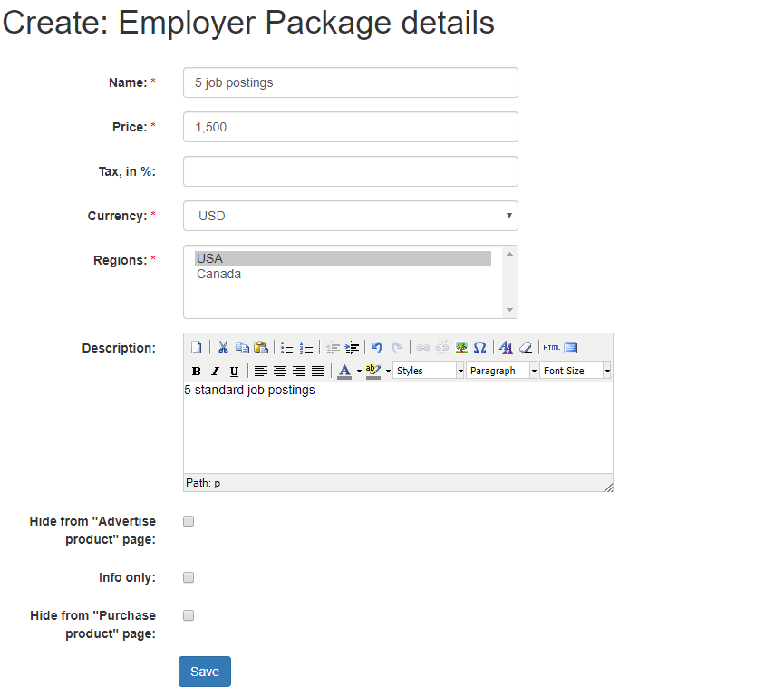Remove formatting with the eraser icon
Screen dimensions: 784x696
(x=526, y=347)
